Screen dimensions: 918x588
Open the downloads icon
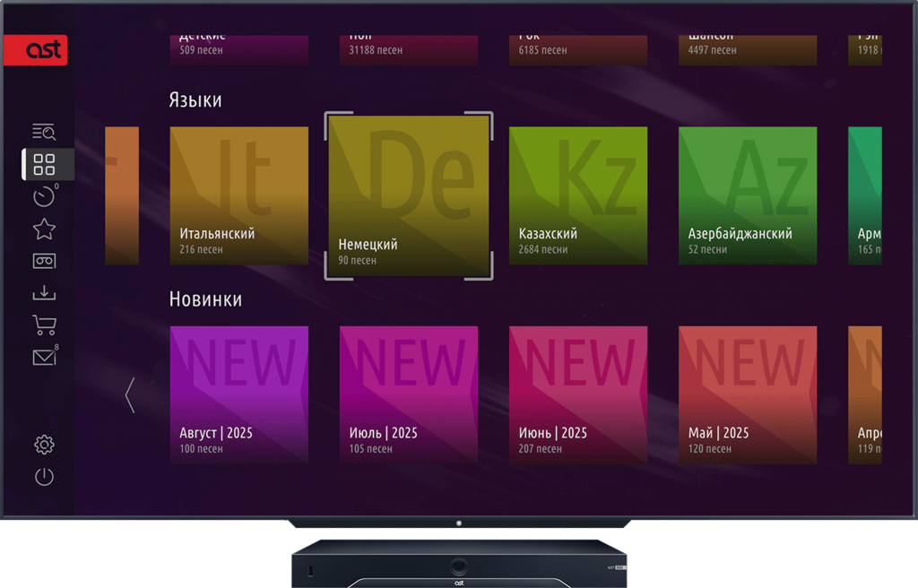(44, 293)
